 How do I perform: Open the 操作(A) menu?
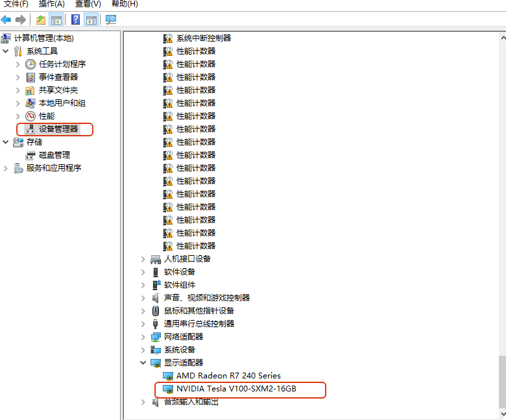pyautogui.click(x=51, y=4)
